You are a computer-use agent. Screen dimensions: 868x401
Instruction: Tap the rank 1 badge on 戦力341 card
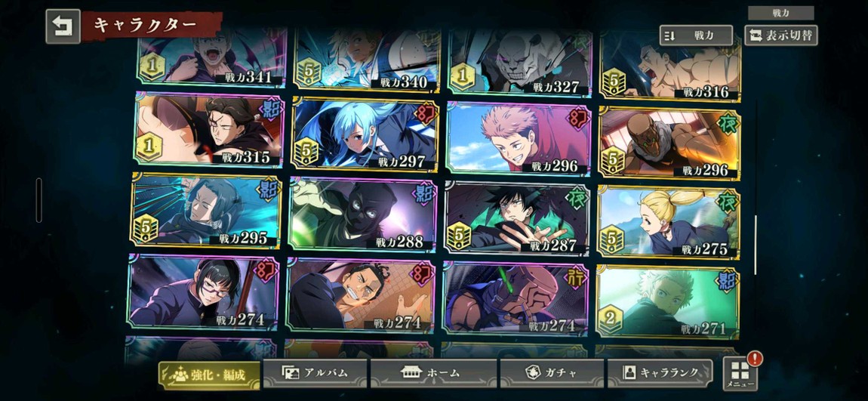152,67
